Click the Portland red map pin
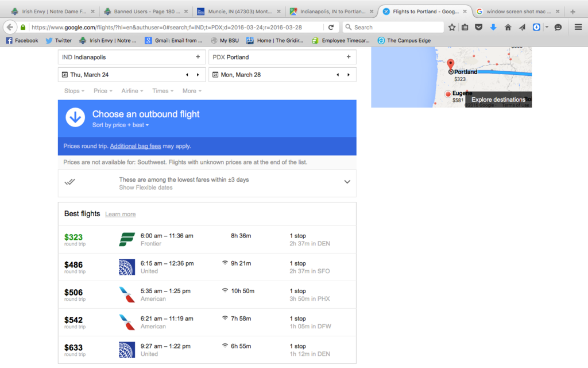588x368 pixels. tap(451, 64)
